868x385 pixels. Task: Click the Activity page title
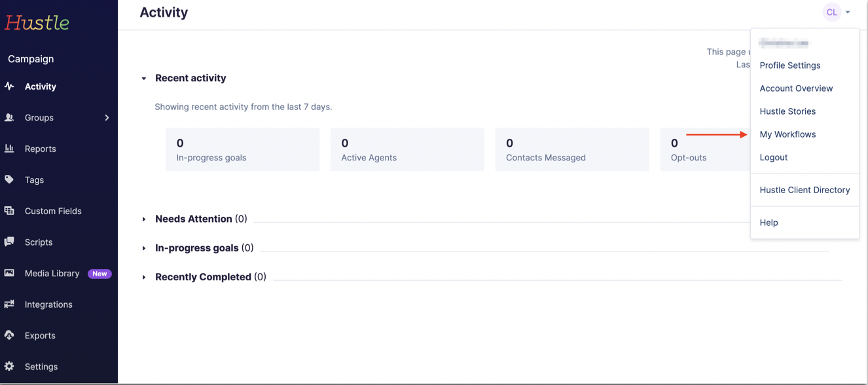[x=164, y=12]
